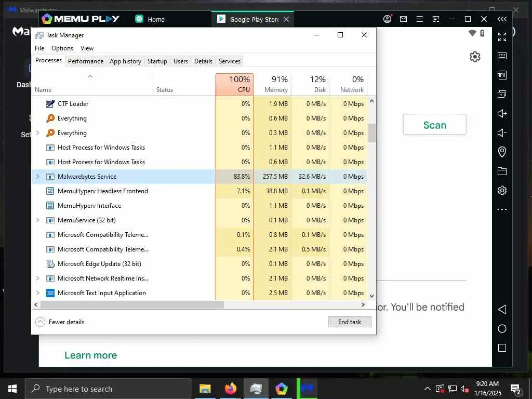Screen dimensions: 532x399
Task: Open the MEmu hamburger menu icon
Action: click(420, 19)
